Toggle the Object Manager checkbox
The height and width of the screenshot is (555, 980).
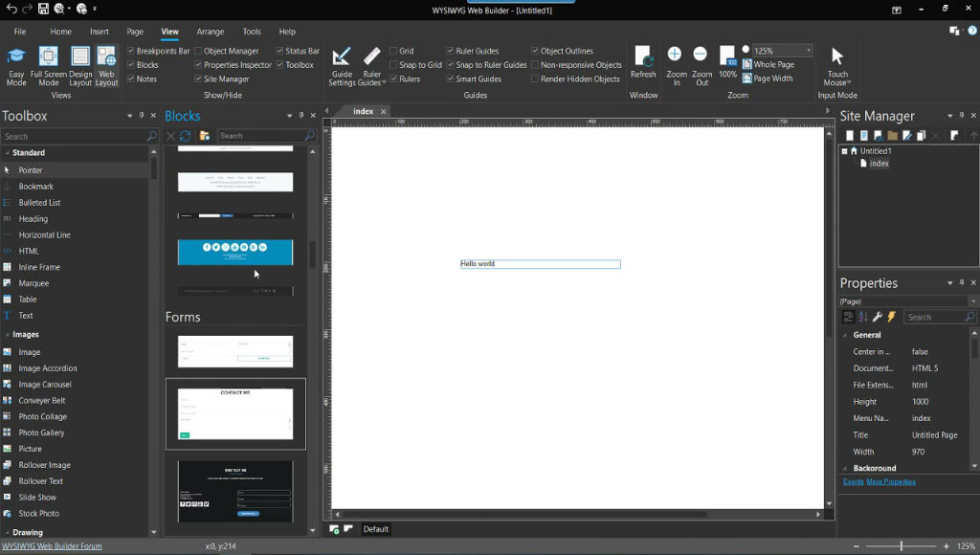point(198,51)
